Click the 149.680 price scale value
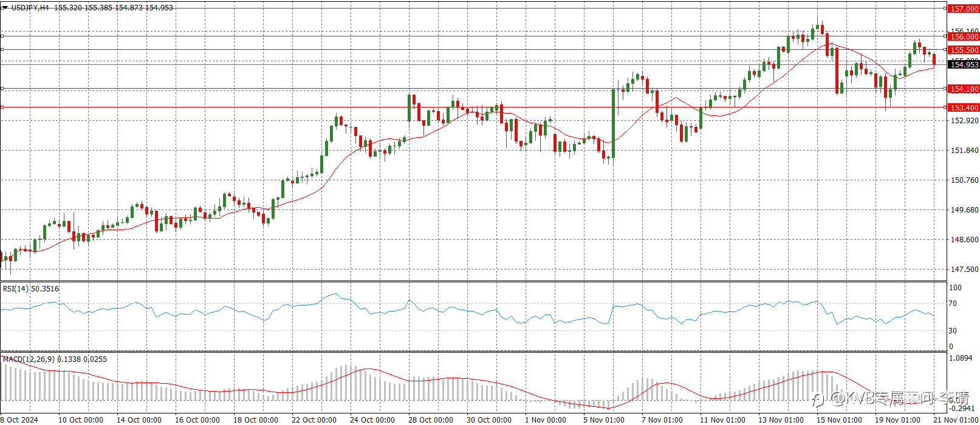The image size is (980, 425). pos(965,210)
